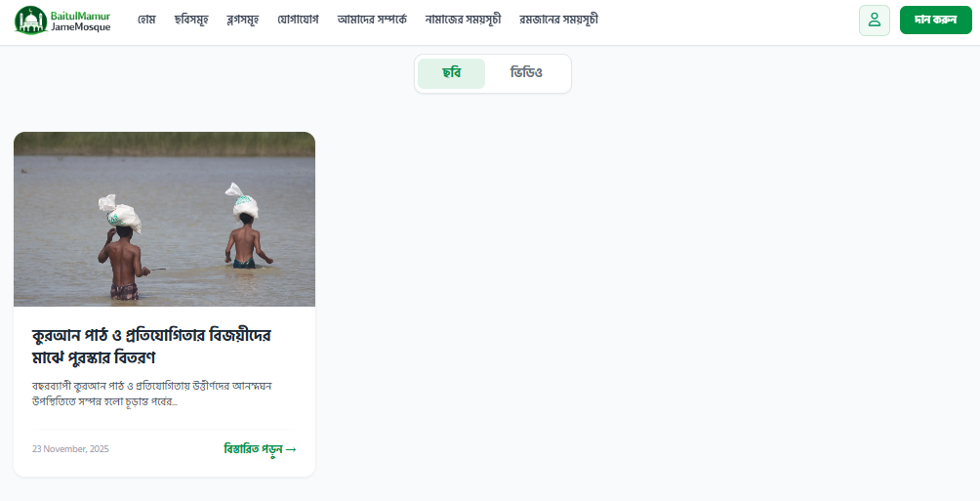Click the 23 November, 2025 date text
The image size is (980, 501).
pyautogui.click(x=70, y=449)
